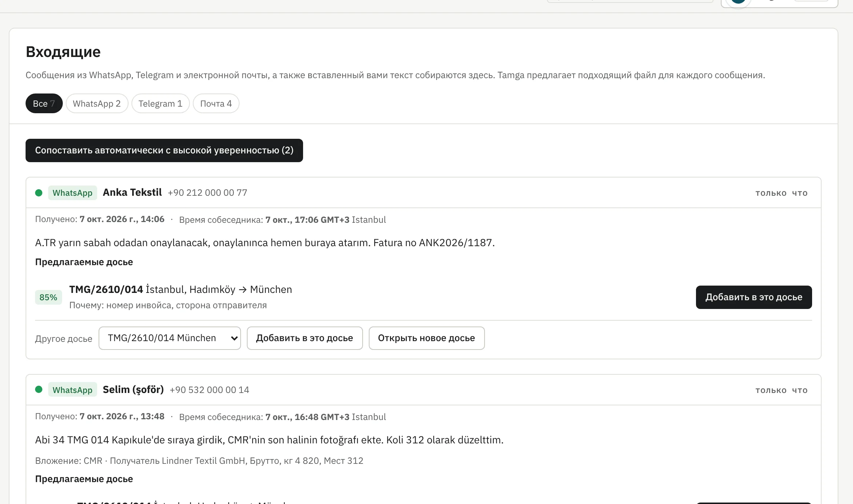The width and height of the screenshot is (853, 504).
Task: Click attachment line Вложение: CMR Lindner Textil GmbH
Action: tap(199, 461)
